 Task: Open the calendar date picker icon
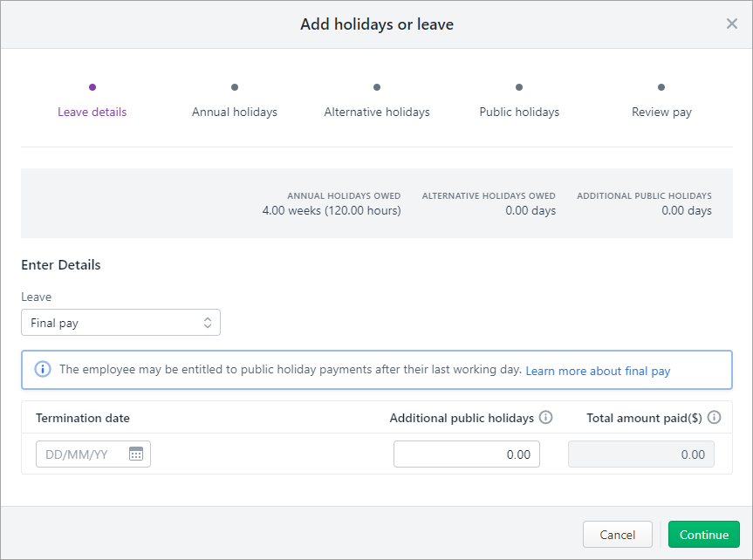point(136,454)
